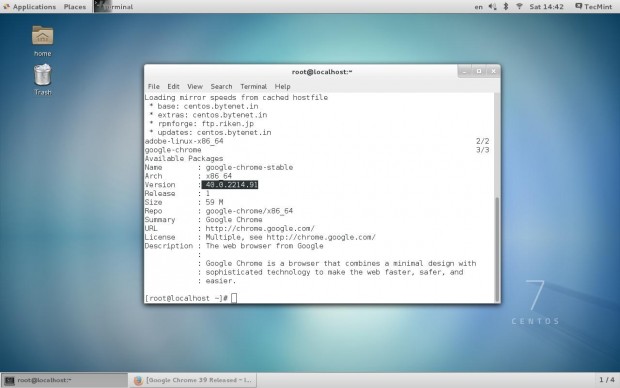Click the terminal window vertical scrollbar

click(x=497, y=249)
